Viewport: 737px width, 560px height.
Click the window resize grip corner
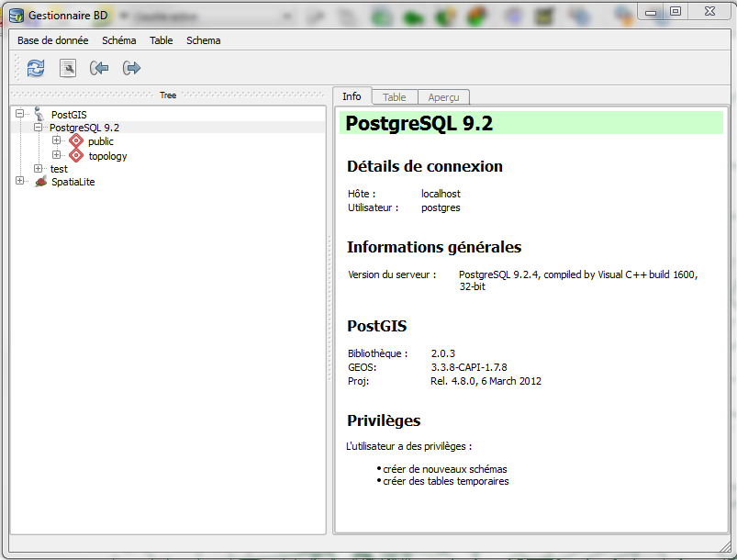(725, 546)
